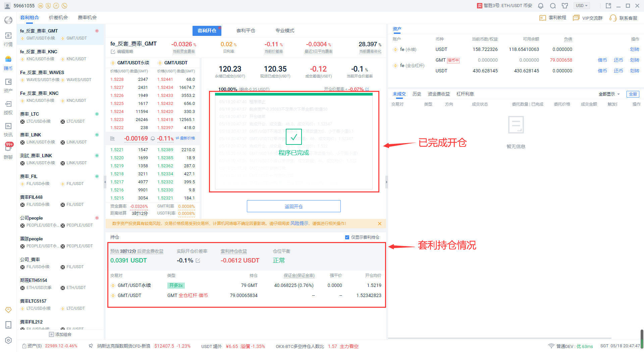The width and height of the screenshot is (644, 352).
Task: Uncheck 仅显示套利持仓 checkbox
Action: 347,237
